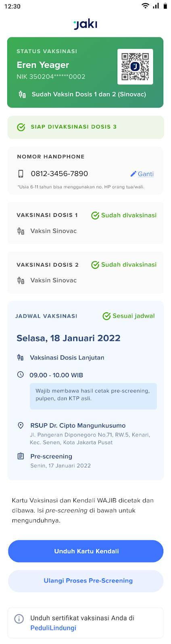Click the location pin icon for RSUP
171x644 pixels.
[21, 425]
